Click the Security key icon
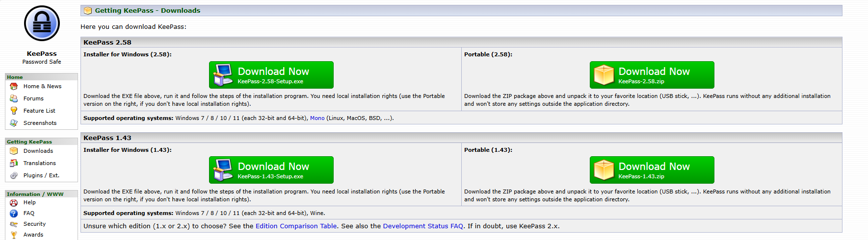This screenshot has height=240, width=868. tap(14, 224)
